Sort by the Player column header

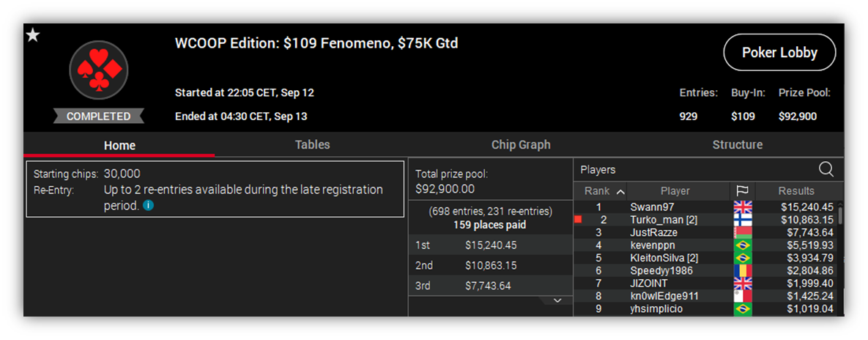675,191
